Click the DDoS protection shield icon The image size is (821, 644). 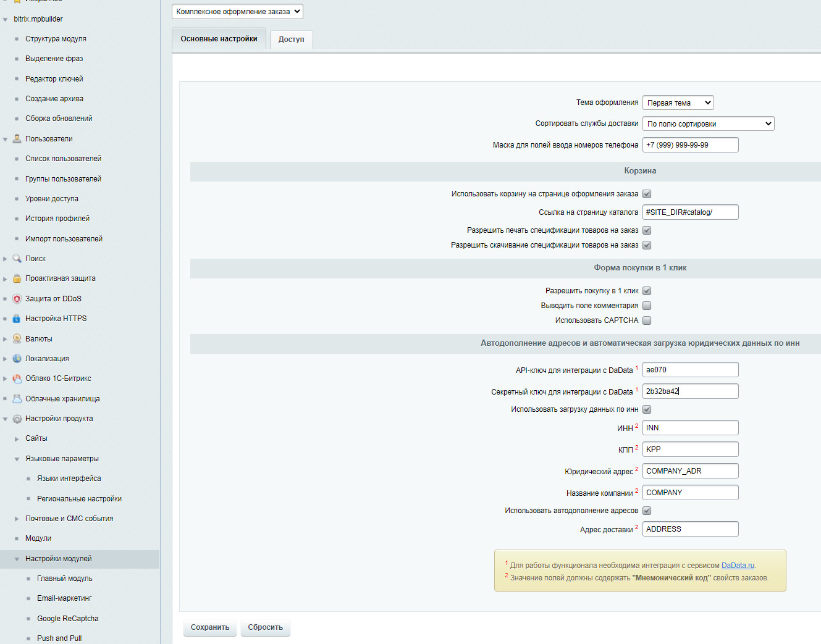tap(17, 299)
